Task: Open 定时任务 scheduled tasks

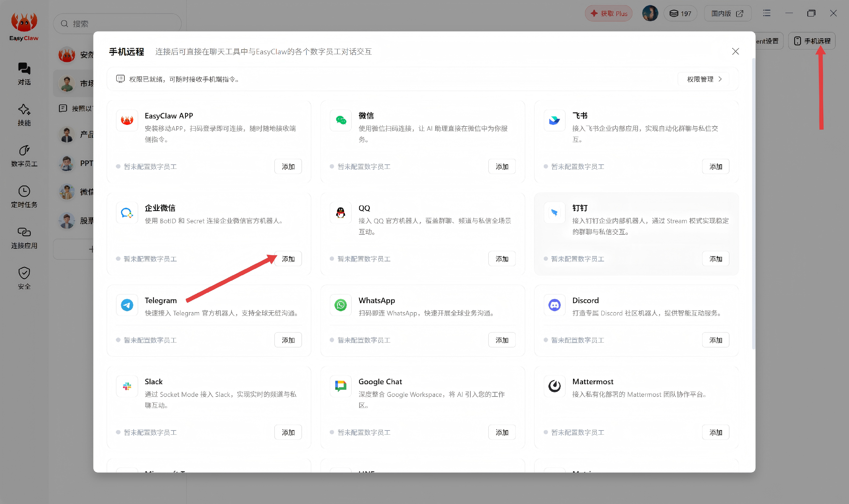Action: tap(24, 196)
